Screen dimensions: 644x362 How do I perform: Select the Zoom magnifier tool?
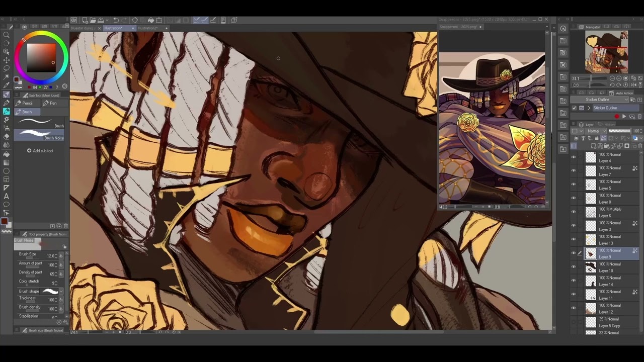[x=7, y=35]
